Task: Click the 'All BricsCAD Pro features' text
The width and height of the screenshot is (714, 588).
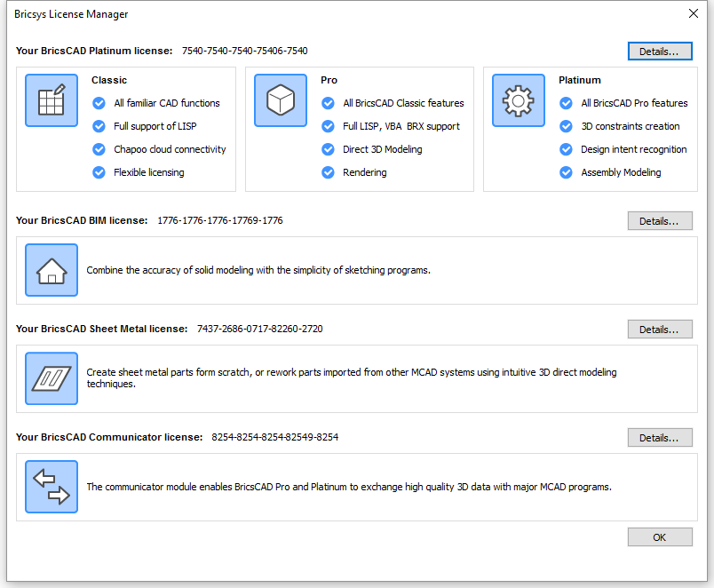Action: 634,103
